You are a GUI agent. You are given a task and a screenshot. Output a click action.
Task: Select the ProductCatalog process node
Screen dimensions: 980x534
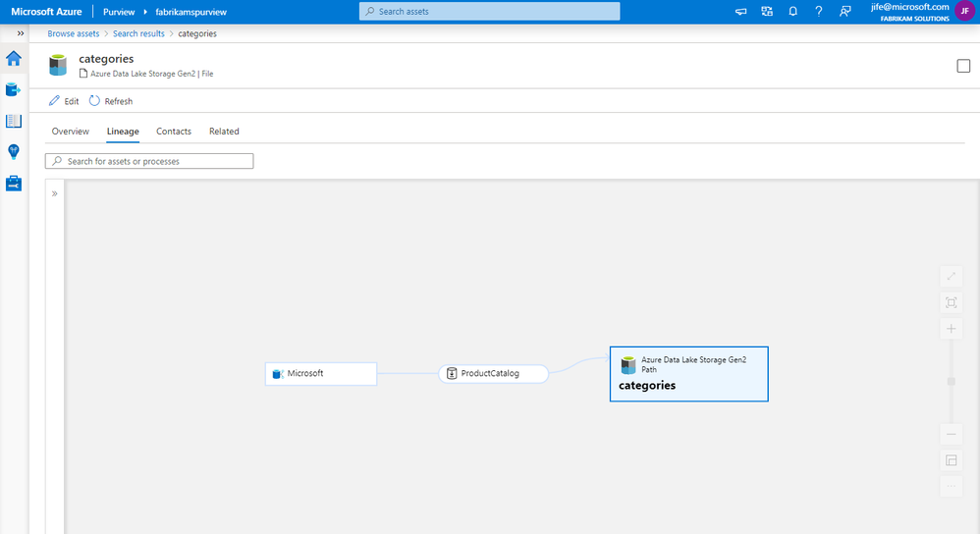pos(494,373)
